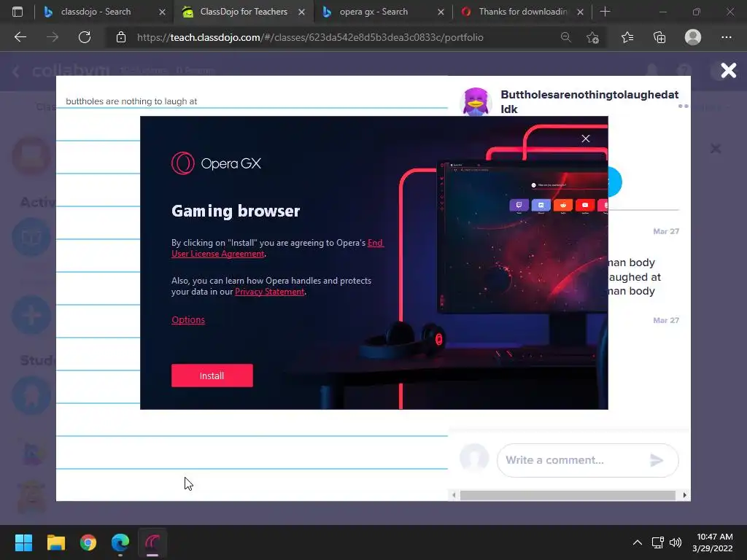Switch to the ClassDojo for Teachers tab
This screenshot has width=747, height=560.
pyautogui.click(x=244, y=12)
